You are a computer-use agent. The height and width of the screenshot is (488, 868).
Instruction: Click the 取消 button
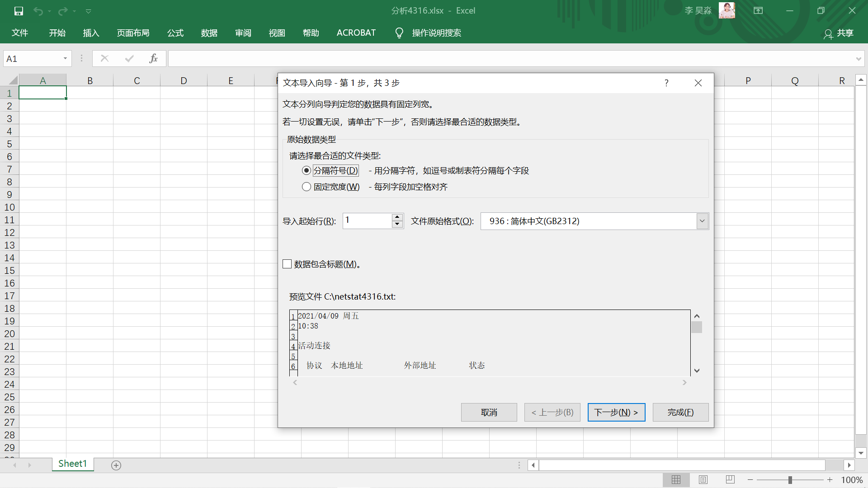489,412
